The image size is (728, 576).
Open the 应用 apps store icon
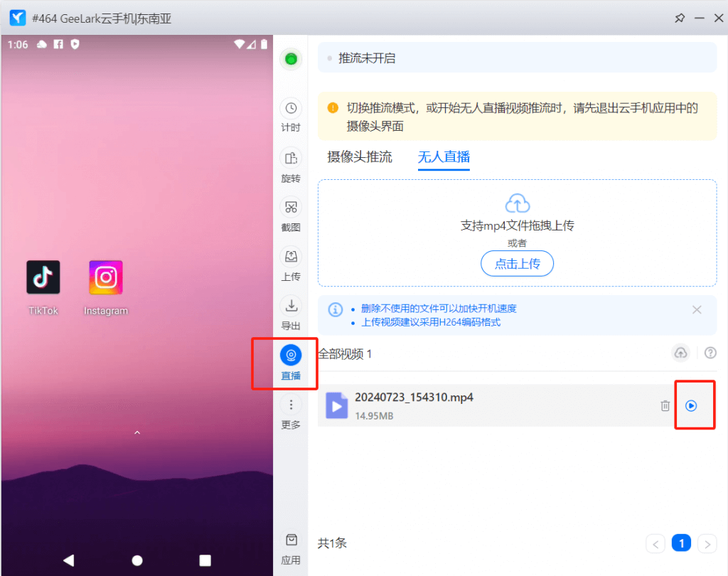click(x=291, y=540)
